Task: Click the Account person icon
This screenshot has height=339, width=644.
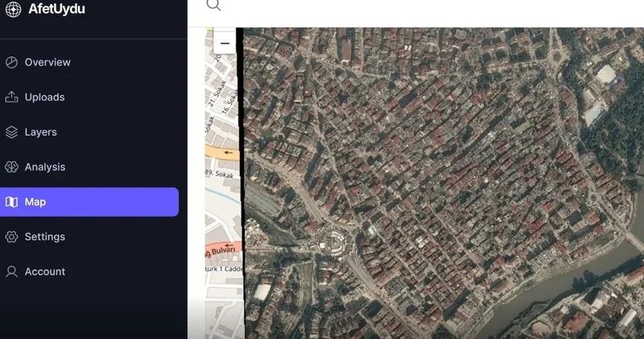Action: tap(11, 272)
